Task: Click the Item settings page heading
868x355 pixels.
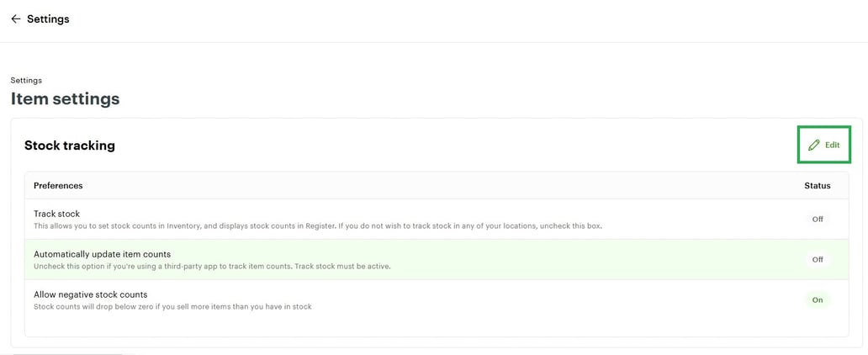Action: (65, 99)
